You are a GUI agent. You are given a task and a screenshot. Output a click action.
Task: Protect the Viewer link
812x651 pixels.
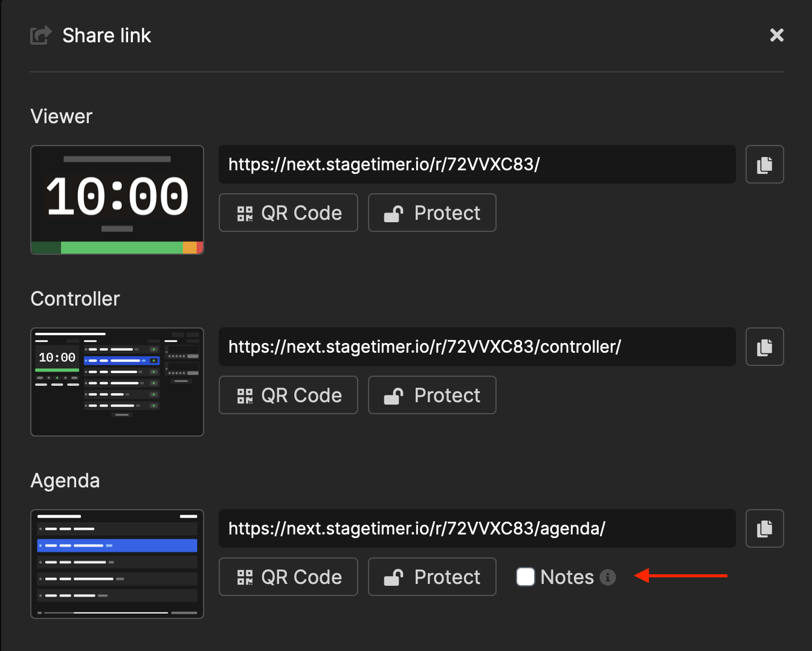point(432,213)
